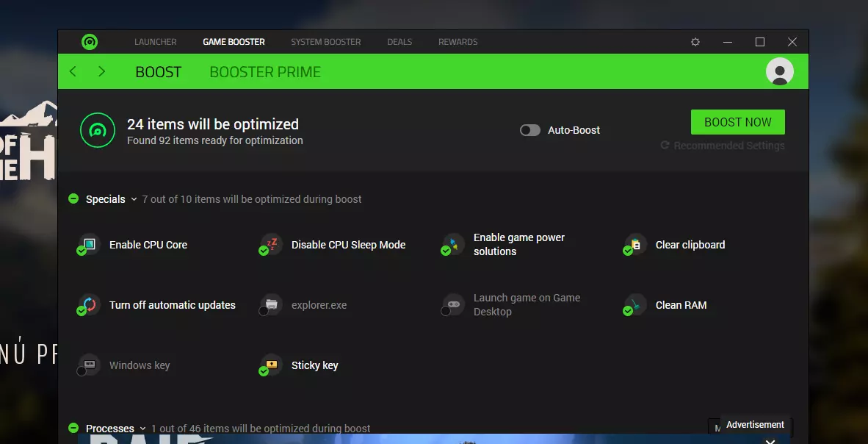Collapse the Specials section chevron
Viewport: 868px width, 444px height.
click(x=134, y=199)
